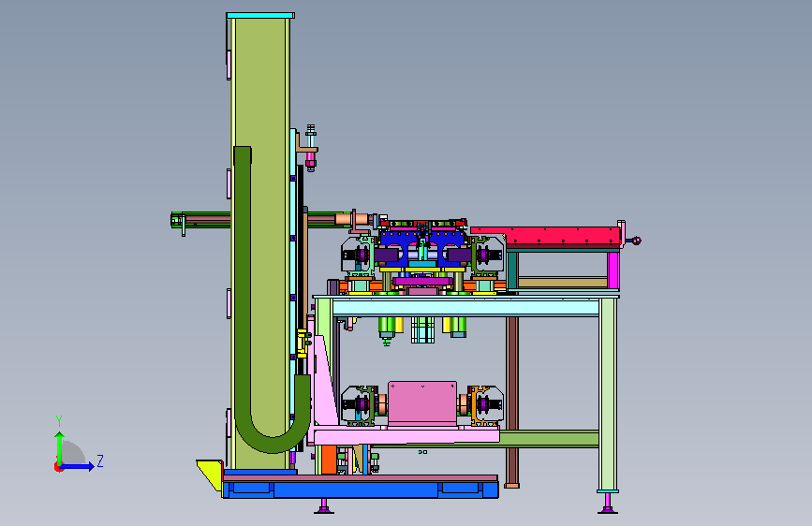Click the blue Z axis arrow of triad
Screen dimensions: 812x526
[78, 466]
